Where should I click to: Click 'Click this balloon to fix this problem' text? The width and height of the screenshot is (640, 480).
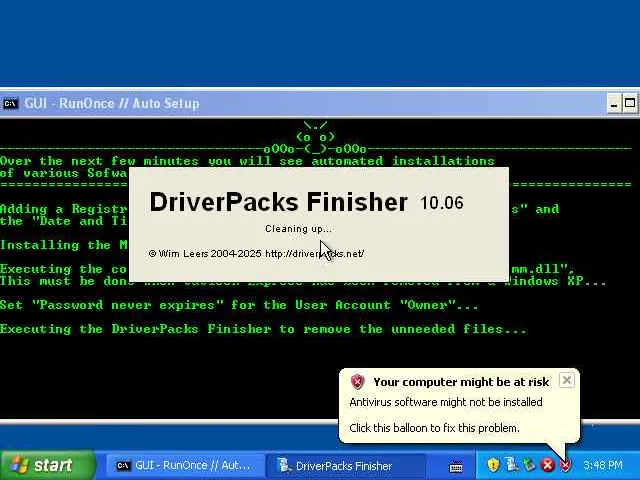pos(434,428)
